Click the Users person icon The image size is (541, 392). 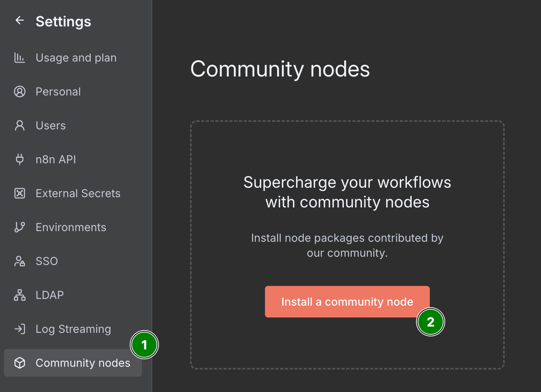[x=20, y=125]
